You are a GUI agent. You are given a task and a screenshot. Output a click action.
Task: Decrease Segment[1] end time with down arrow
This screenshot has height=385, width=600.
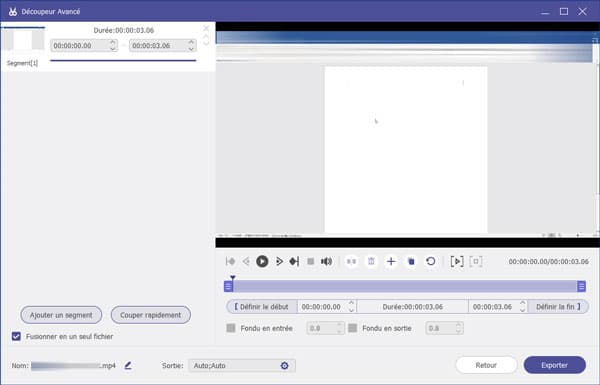click(x=191, y=48)
